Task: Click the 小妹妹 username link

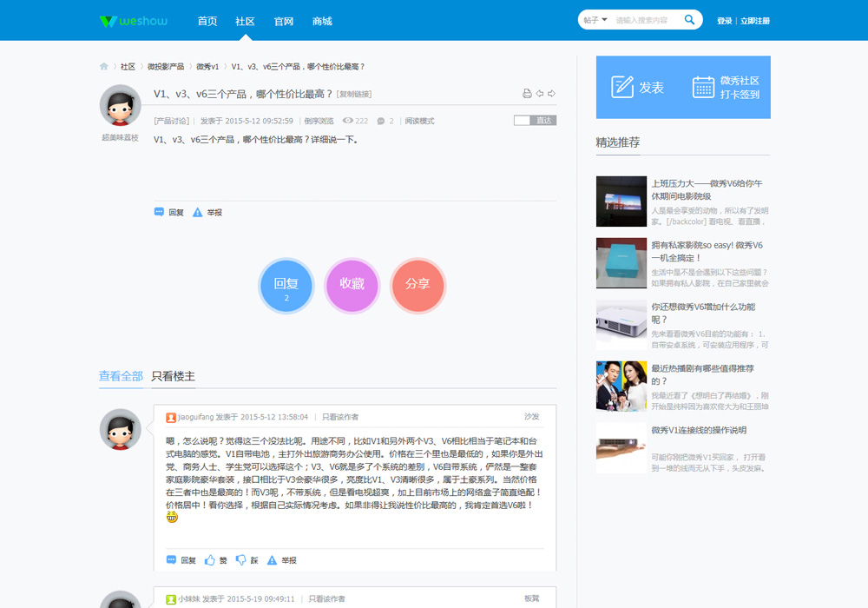Action: (x=188, y=598)
